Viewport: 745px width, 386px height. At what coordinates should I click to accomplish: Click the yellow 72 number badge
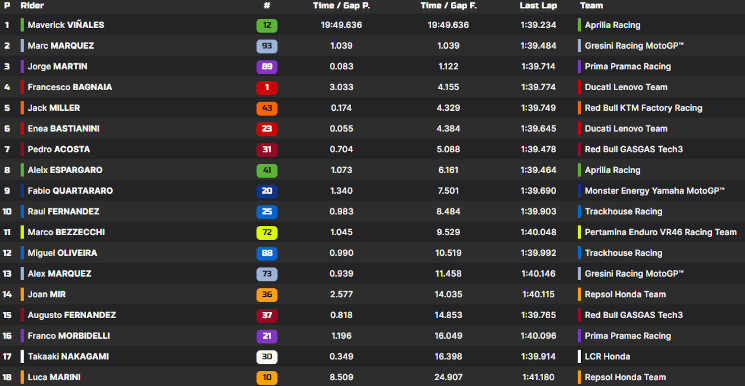click(267, 233)
